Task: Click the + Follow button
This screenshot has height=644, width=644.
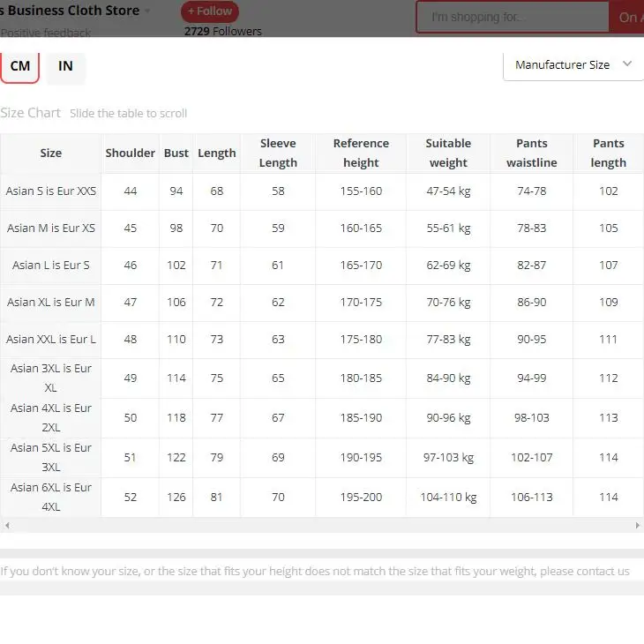Action: coord(210,11)
